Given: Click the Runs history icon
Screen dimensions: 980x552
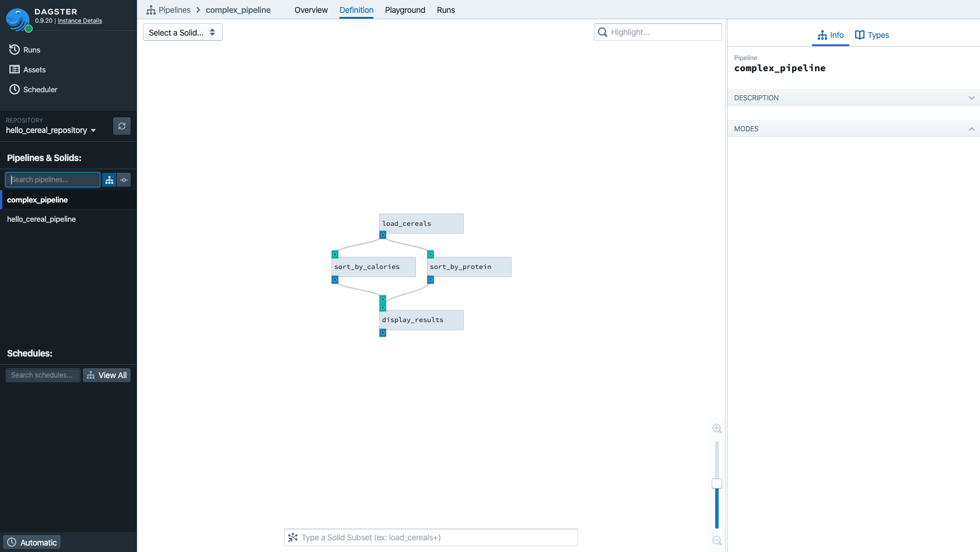Looking at the screenshot, I should click(x=15, y=50).
